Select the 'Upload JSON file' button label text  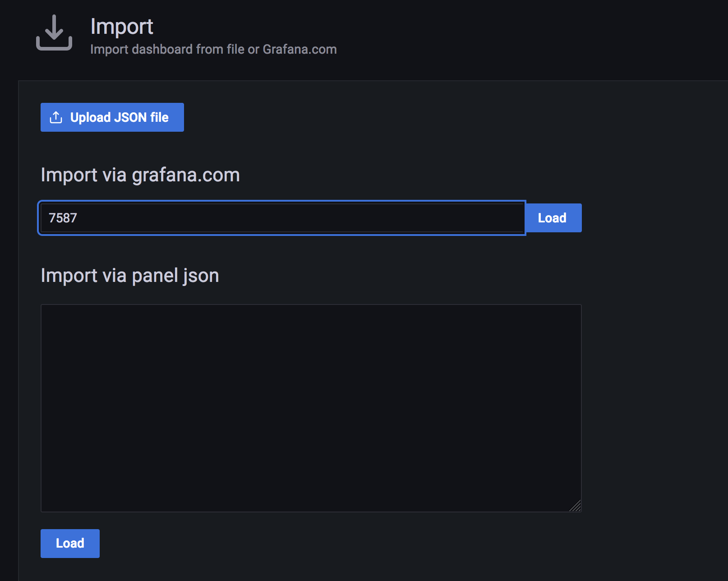[120, 117]
